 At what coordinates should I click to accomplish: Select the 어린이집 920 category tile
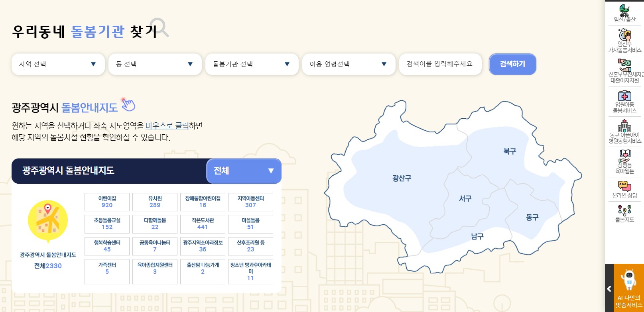coord(107,202)
